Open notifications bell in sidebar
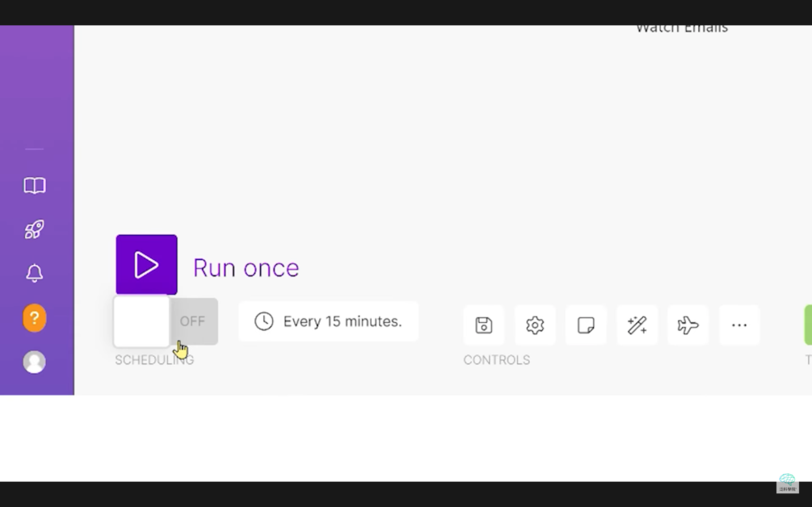The width and height of the screenshot is (812, 507). click(34, 274)
